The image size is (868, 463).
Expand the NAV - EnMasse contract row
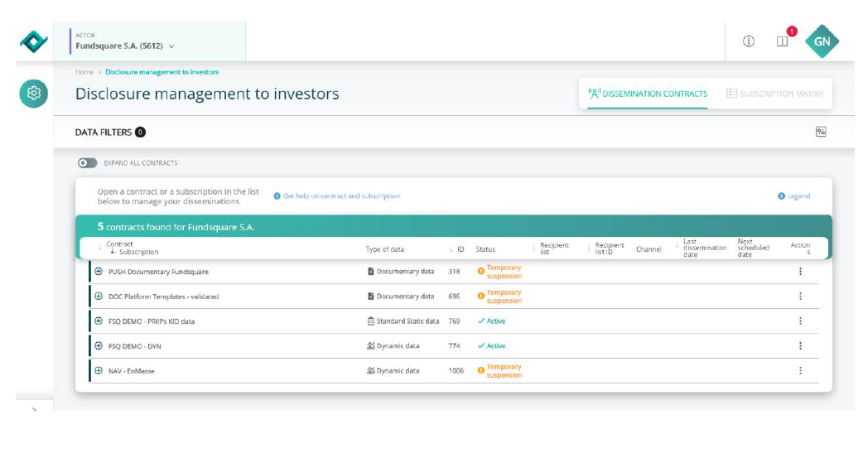click(x=99, y=371)
